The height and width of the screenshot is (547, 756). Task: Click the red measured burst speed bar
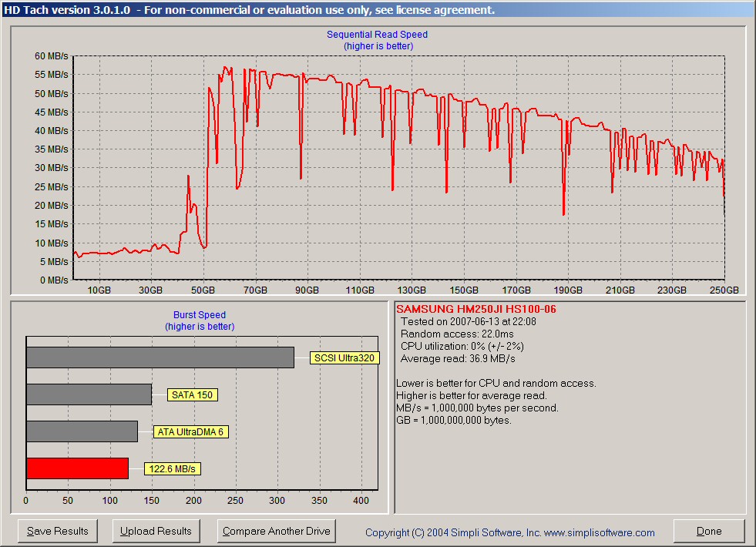coord(77,468)
